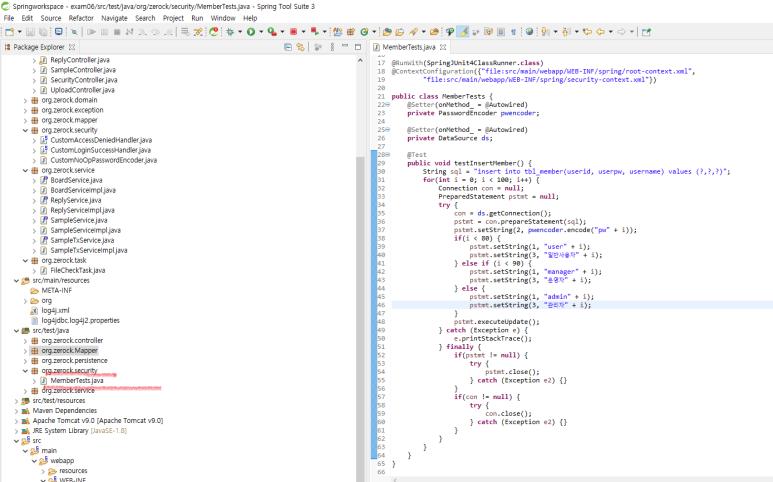This screenshot has width=773, height=482.
Task: Click the Search flashlight toolbar icon
Action: click(414, 32)
